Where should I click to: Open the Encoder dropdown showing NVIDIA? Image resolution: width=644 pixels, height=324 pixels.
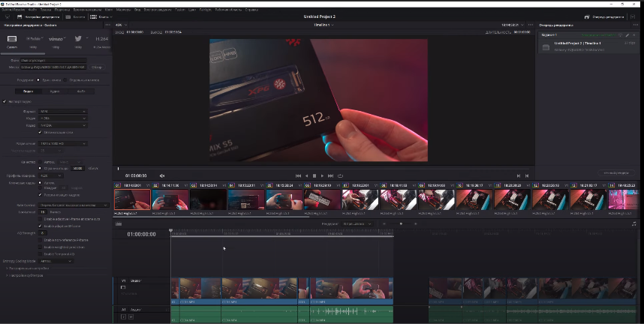tap(62, 125)
